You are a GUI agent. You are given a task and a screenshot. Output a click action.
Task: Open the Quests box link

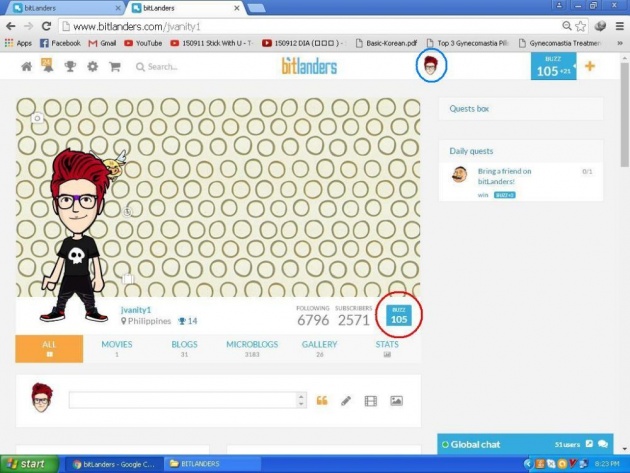pos(469,109)
